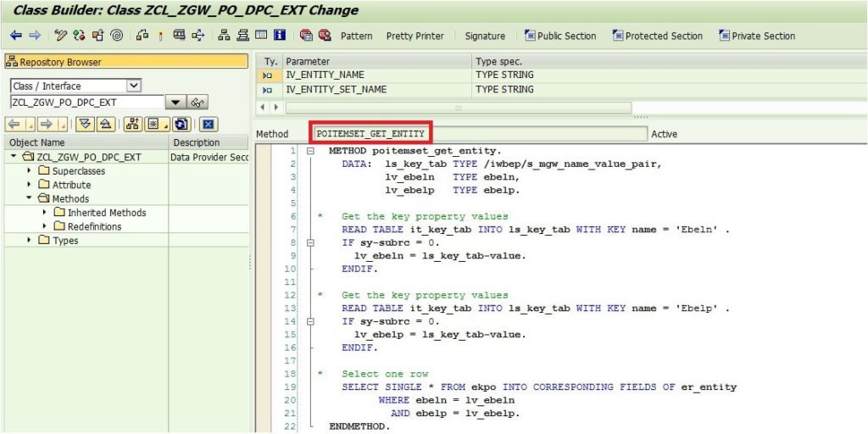Click the Display Superordinate Object List icon

(133, 124)
